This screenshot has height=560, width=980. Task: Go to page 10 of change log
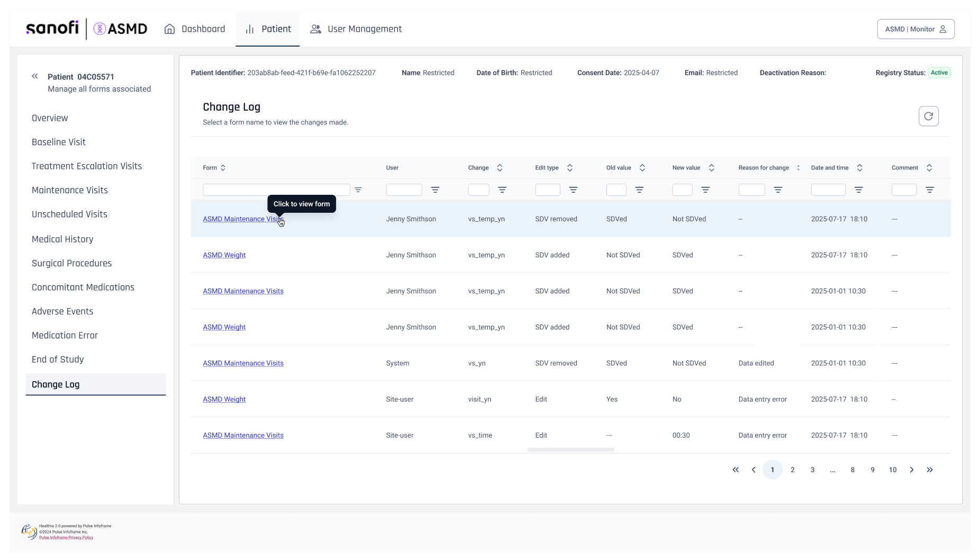[893, 469]
